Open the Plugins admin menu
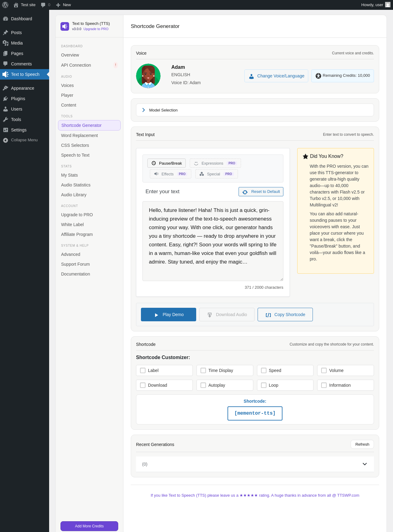 [x=18, y=99]
